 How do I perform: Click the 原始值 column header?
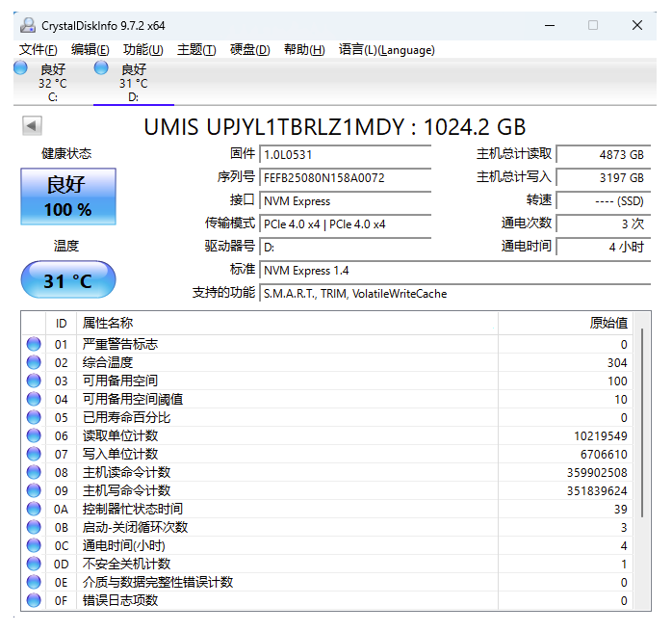pyautogui.click(x=566, y=323)
